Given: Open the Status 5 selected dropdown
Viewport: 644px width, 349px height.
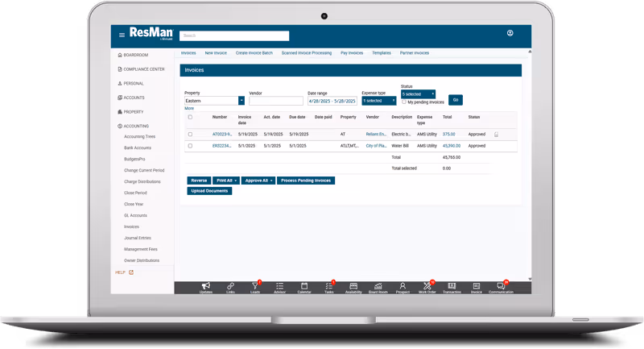Looking at the screenshot, I should [x=418, y=94].
